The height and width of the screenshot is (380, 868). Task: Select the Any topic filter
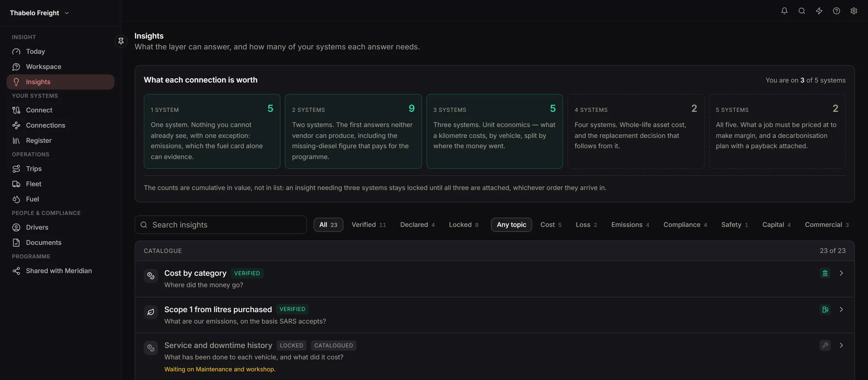(511, 225)
